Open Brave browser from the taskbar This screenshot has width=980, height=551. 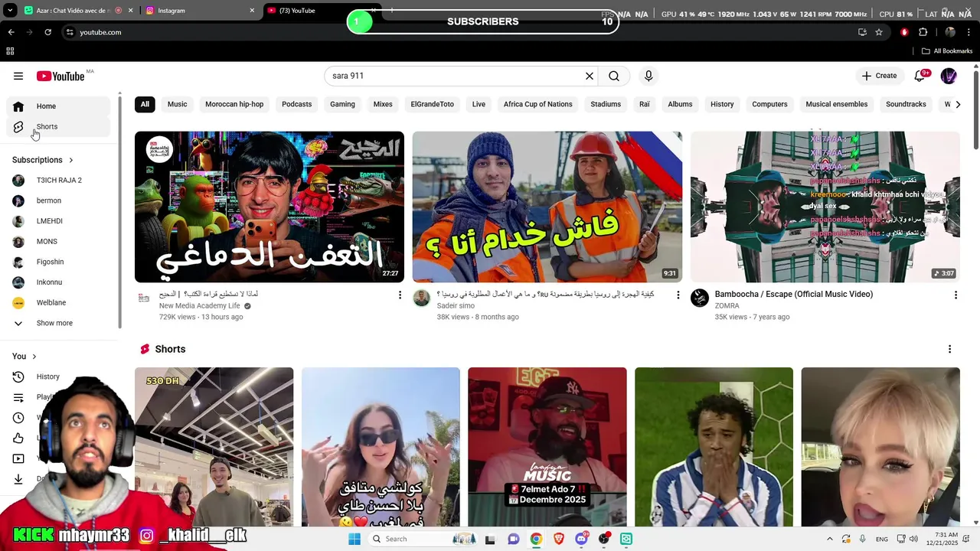click(x=559, y=539)
